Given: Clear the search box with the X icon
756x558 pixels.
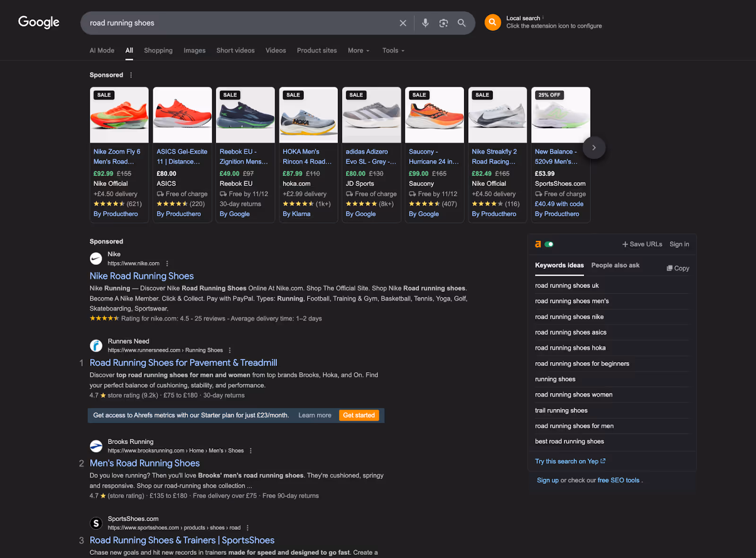Looking at the screenshot, I should click(x=403, y=23).
